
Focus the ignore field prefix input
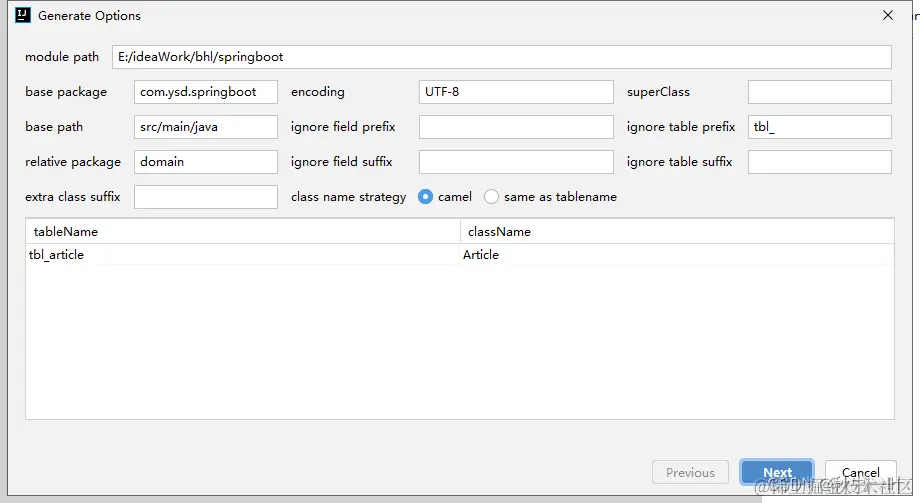pyautogui.click(x=516, y=127)
